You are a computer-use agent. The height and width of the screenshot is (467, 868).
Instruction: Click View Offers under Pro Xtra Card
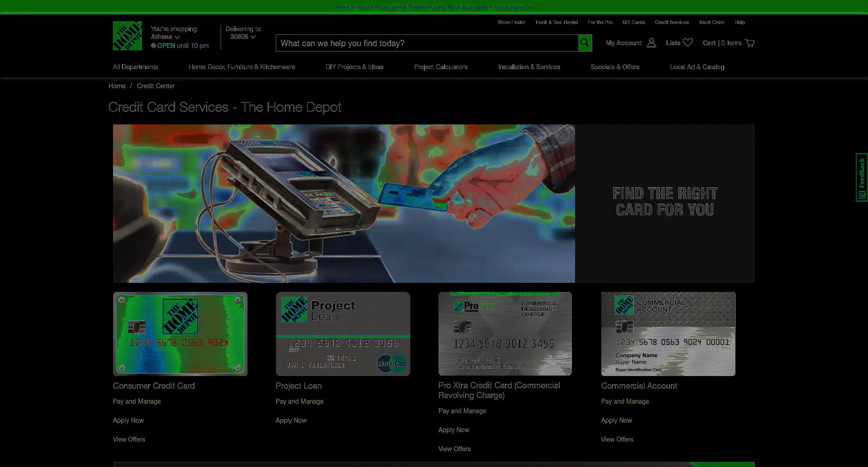455,449
